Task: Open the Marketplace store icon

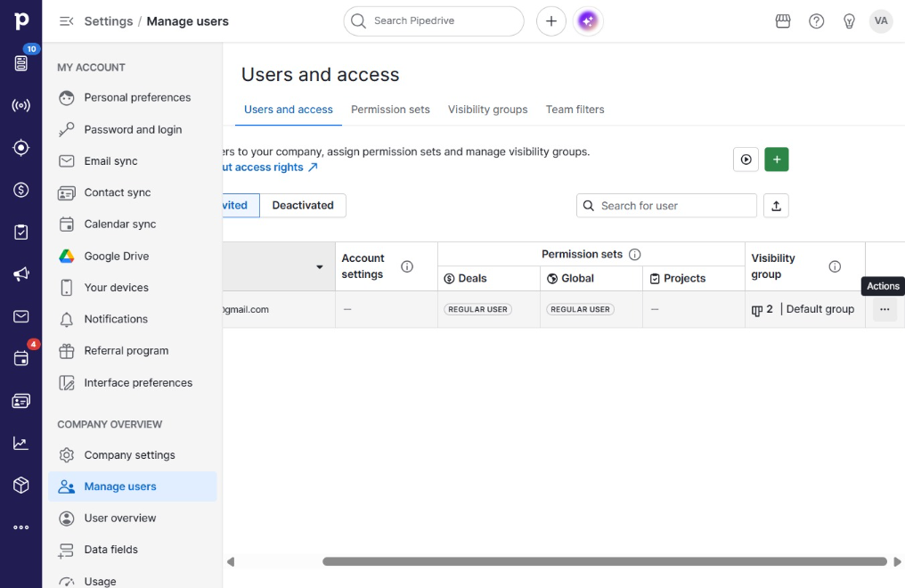Action: tap(783, 21)
